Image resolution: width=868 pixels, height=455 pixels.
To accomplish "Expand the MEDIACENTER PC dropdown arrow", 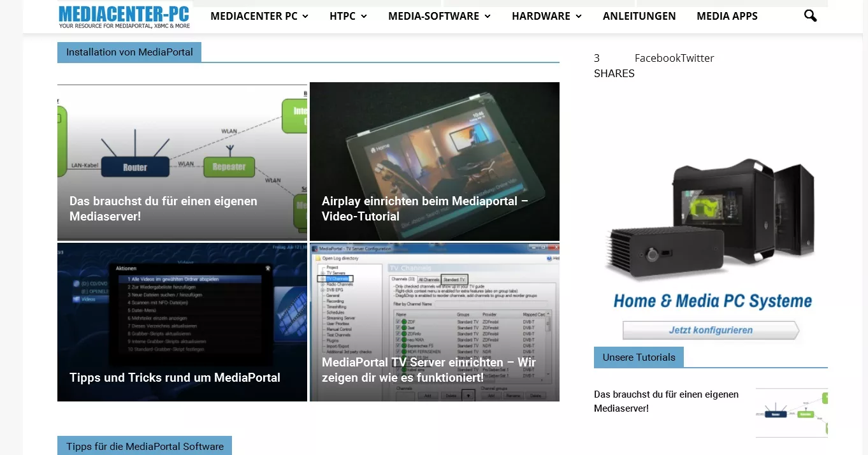I will (305, 17).
